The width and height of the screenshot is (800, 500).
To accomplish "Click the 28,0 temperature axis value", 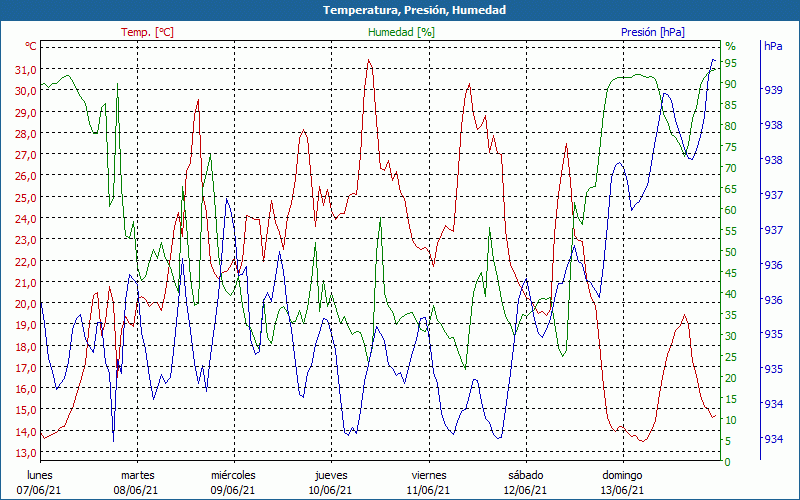I will 24,134.
